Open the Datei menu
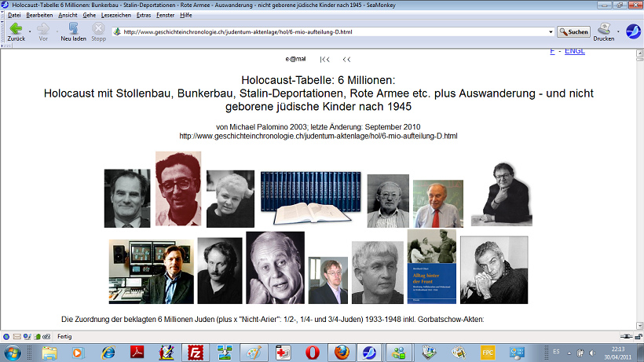This screenshot has width=644, height=362. click(14, 15)
